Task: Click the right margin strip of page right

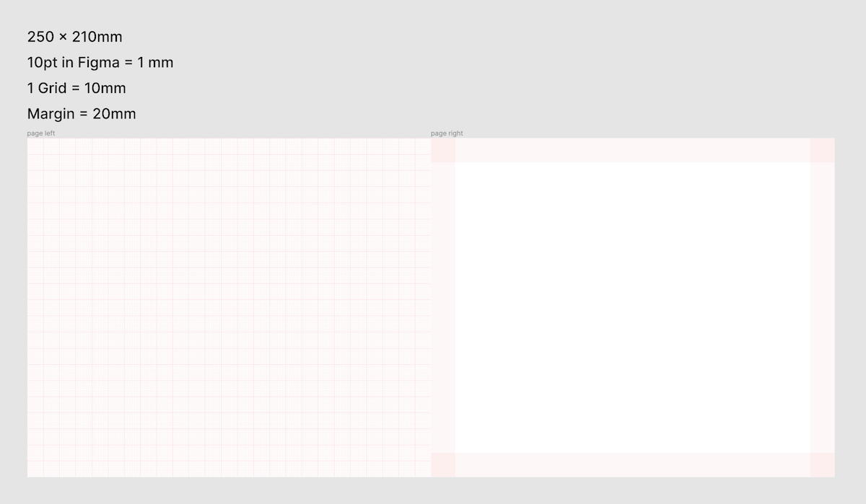Action: 822,307
